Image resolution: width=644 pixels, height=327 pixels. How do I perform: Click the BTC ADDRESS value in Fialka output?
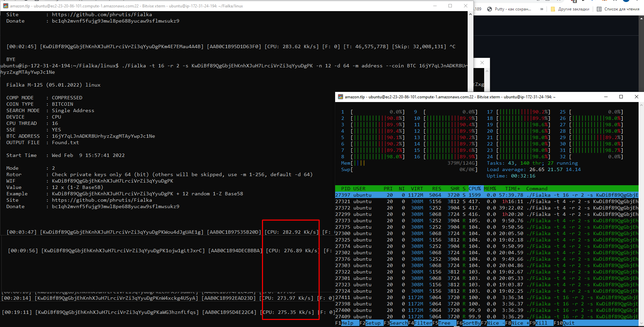point(104,136)
